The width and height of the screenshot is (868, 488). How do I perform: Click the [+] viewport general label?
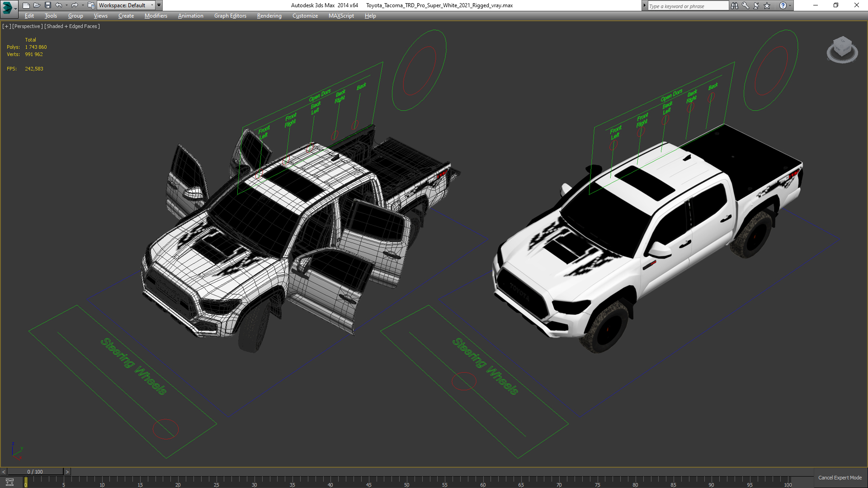click(6, 26)
